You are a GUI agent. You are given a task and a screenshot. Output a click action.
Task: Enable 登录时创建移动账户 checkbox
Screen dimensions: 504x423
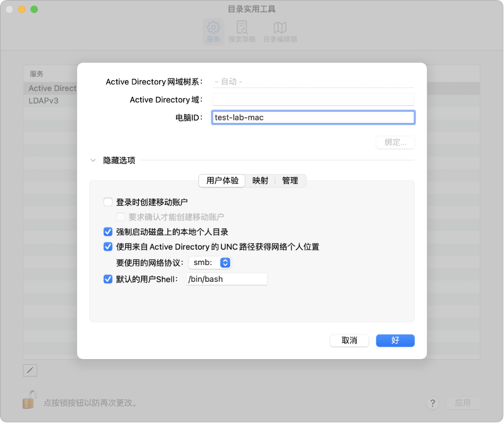[108, 202]
